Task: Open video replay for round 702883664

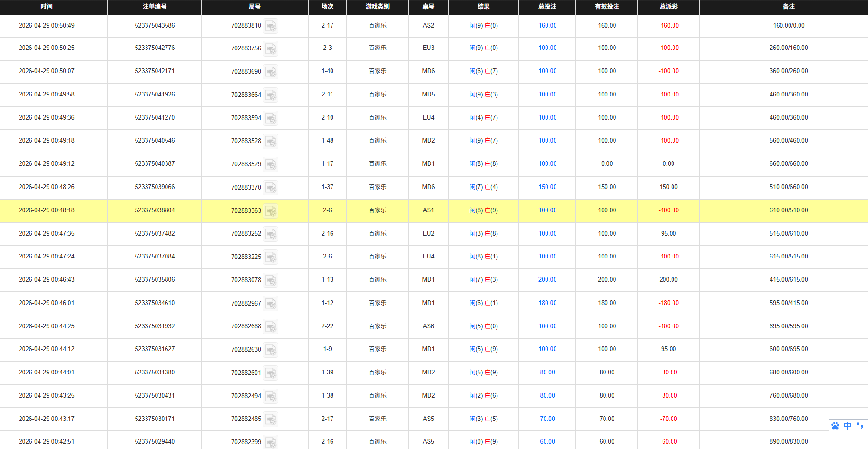Action: (271, 95)
